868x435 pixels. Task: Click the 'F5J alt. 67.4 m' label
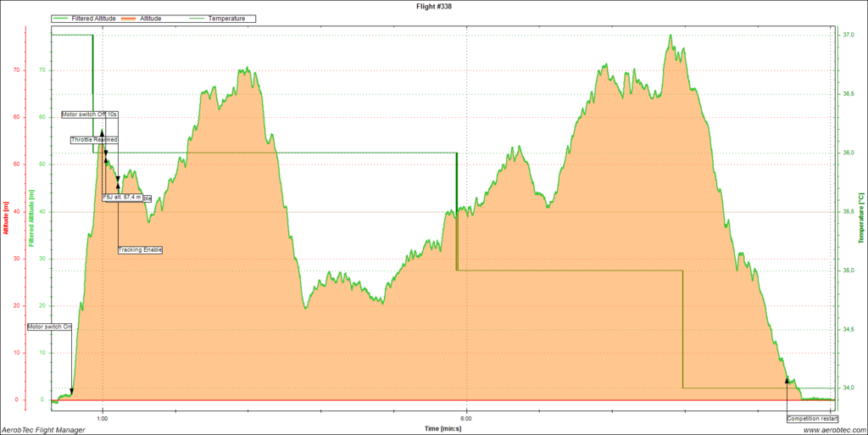pyautogui.click(x=122, y=197)
